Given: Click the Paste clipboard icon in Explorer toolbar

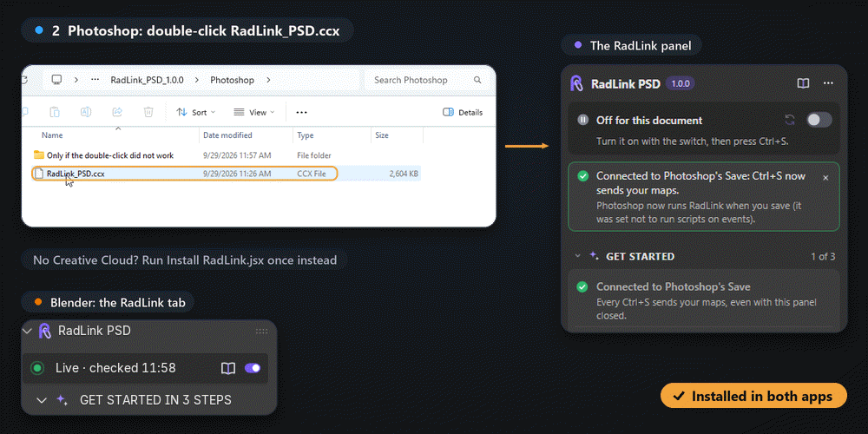Looking at the screenshot, I should click(x=55, y=112).
